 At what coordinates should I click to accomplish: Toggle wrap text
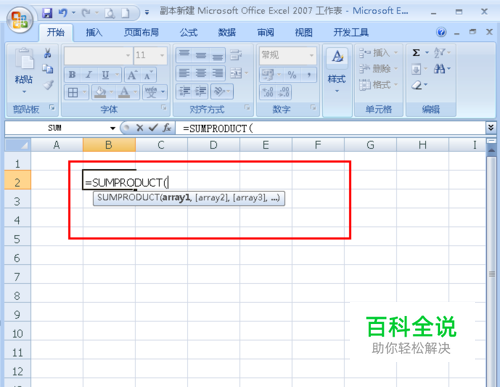point(236,55)
